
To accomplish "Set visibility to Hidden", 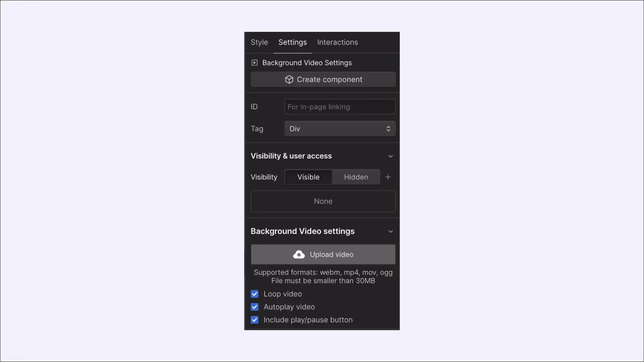I will [x=356, y=177].
